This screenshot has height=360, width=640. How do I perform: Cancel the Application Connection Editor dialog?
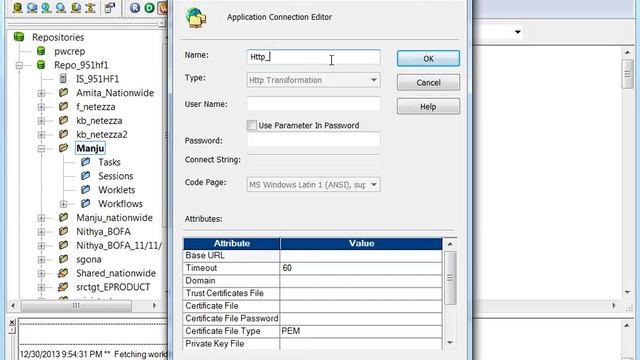click(428, 82)
